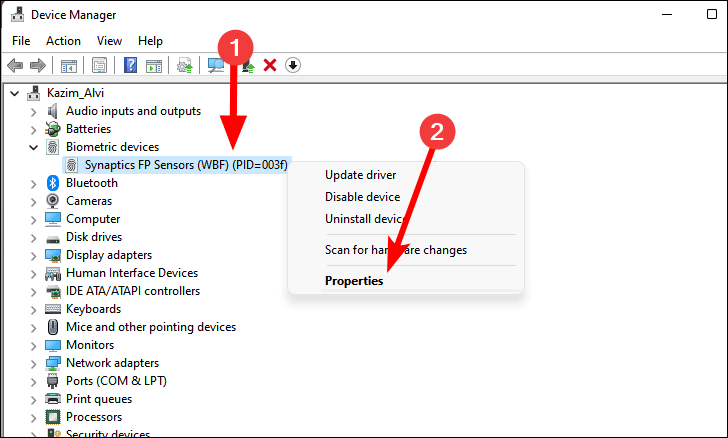The height and width of the screenshot is (438, 728).
Task: Open the Action menu
Action: [63, 41]
